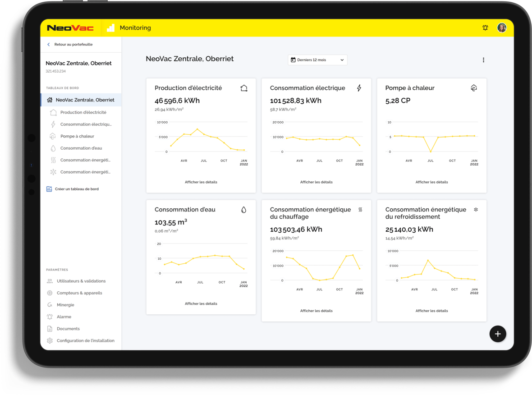The width and height of the screenshot is (532, 395).
Task: Expand the three-dot options menu top right
Action: pos(483,60)
